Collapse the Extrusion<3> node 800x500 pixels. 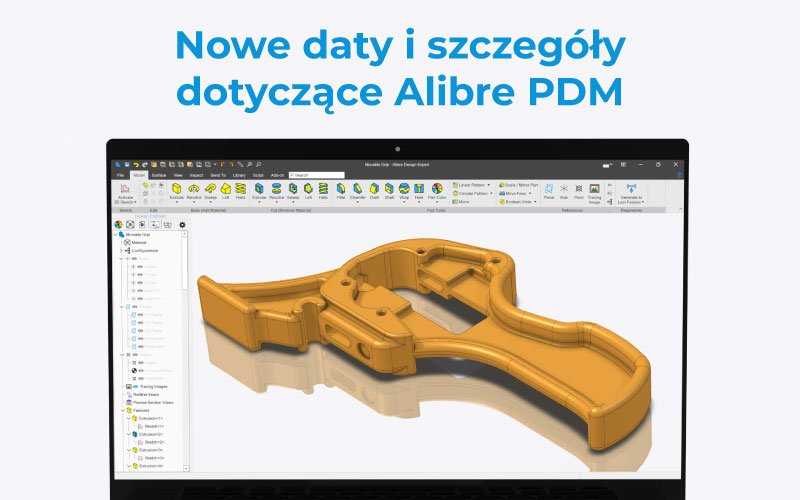[x=129, y=451]
